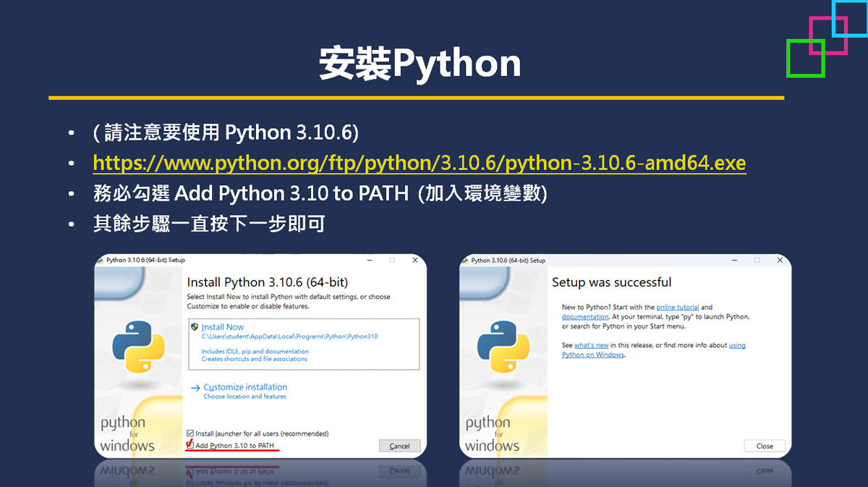Open the online tutorial link

tap(678, 308)
